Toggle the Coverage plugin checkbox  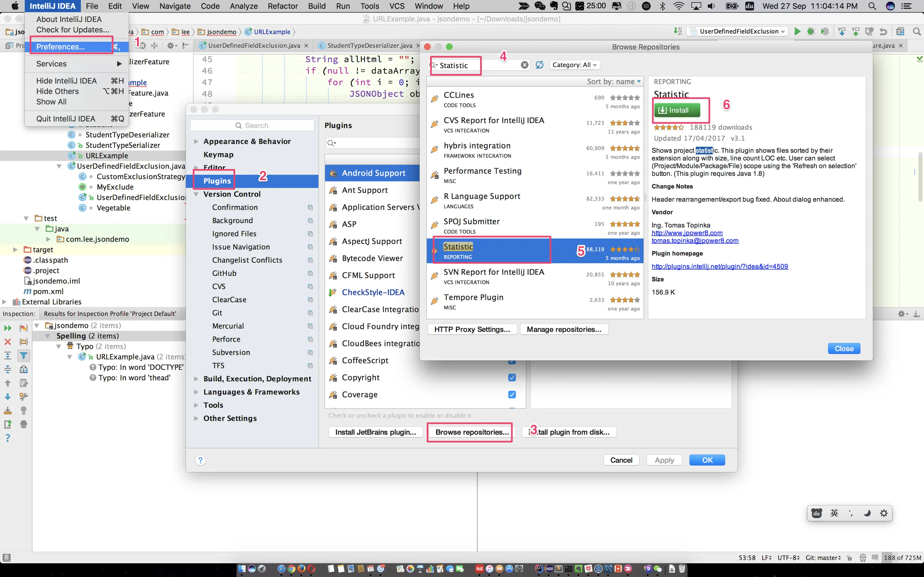[512, 394]
